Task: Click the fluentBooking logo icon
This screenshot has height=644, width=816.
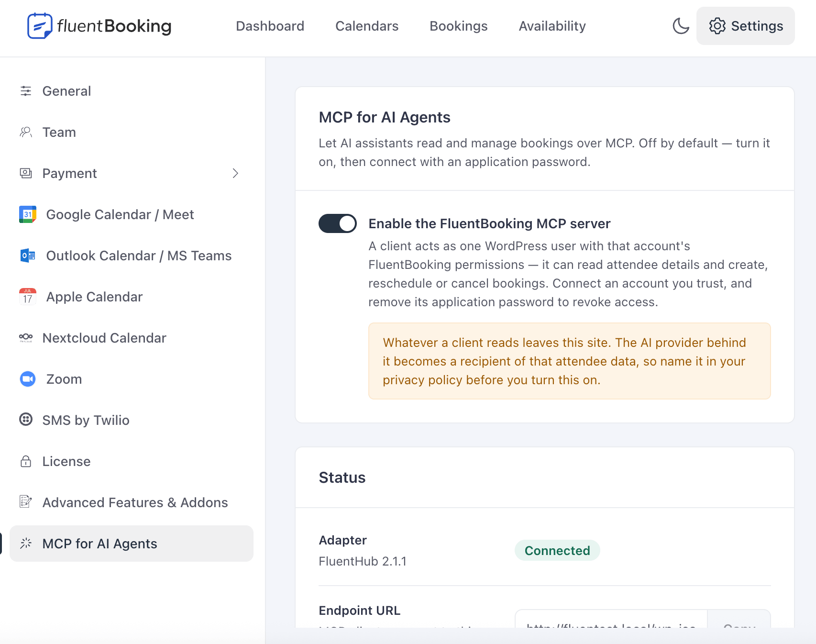Action: pos(40,26)
